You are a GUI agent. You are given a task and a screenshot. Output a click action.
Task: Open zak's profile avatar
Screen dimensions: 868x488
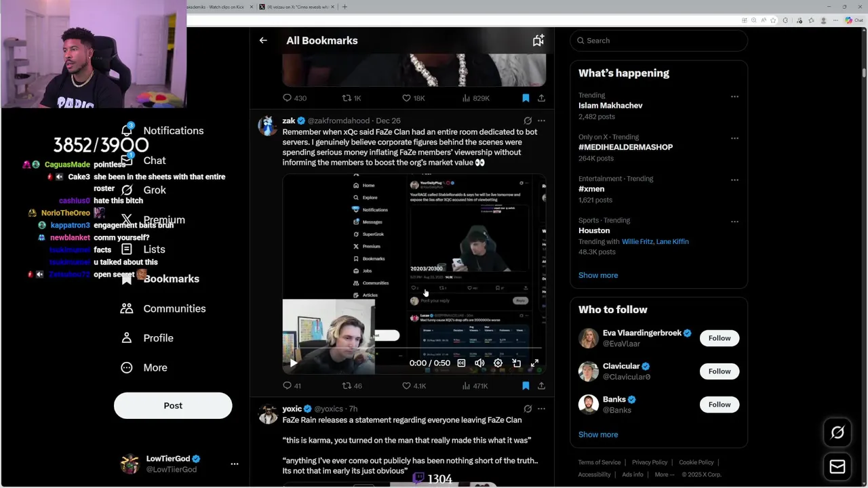point(268,126)
